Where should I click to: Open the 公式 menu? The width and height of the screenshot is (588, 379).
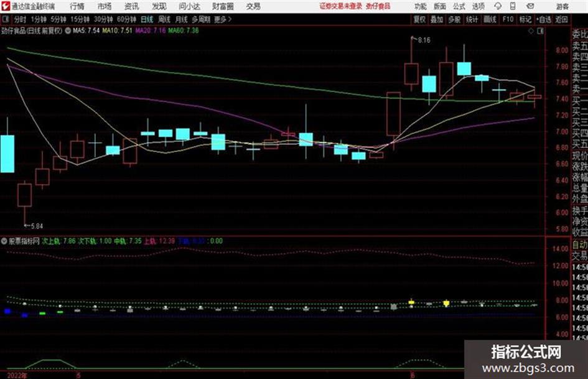pyautogui.click(x=459, y=6)
